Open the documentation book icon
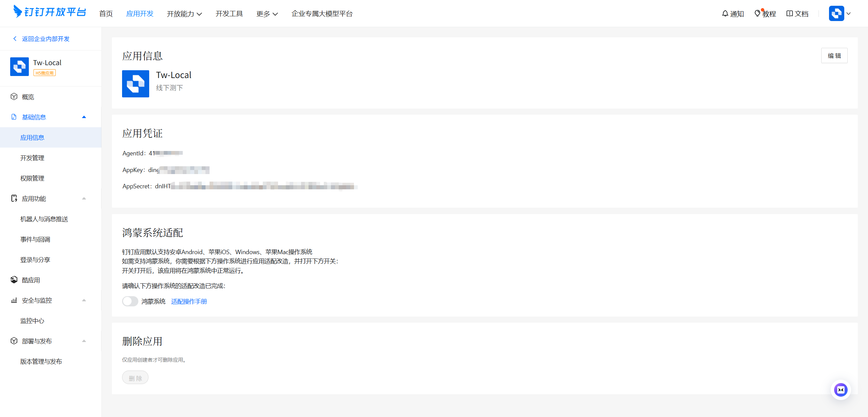The image size is (868, 417). click(789, 14)
